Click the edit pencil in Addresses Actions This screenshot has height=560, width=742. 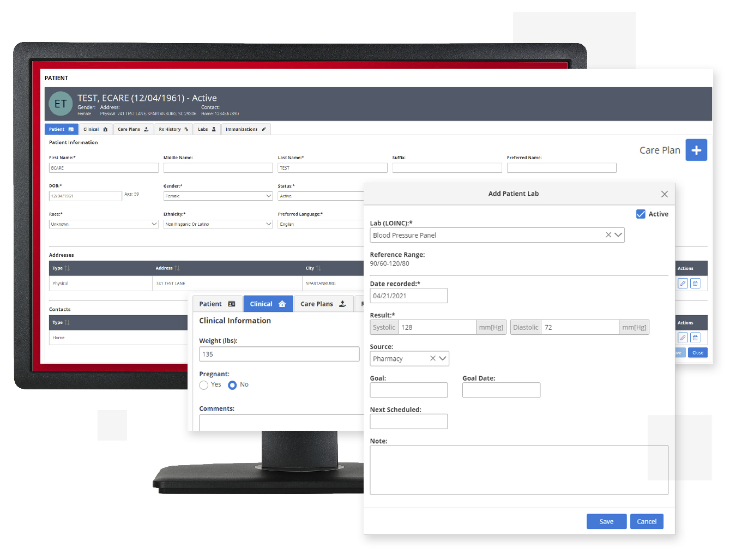click(683, 283)
